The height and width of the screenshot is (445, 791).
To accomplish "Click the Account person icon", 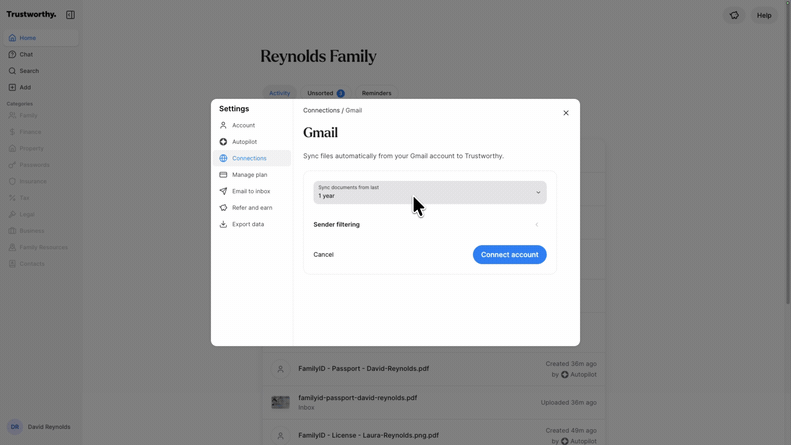I will 223,125.
